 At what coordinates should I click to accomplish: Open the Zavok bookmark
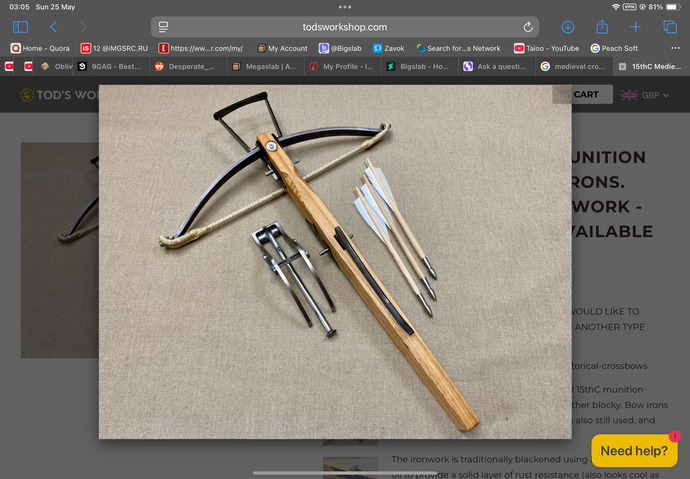(389, 48)
